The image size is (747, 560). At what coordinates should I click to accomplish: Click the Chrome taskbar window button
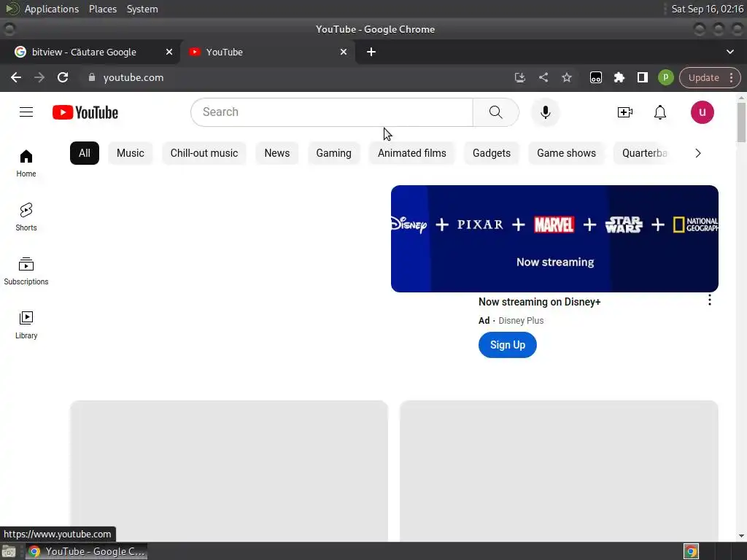pos(86,551)
